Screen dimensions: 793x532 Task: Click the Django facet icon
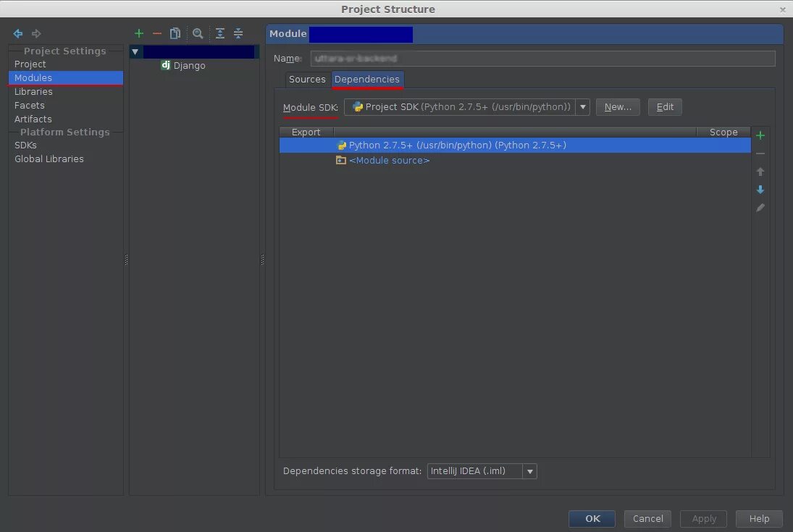pos(165,64)
